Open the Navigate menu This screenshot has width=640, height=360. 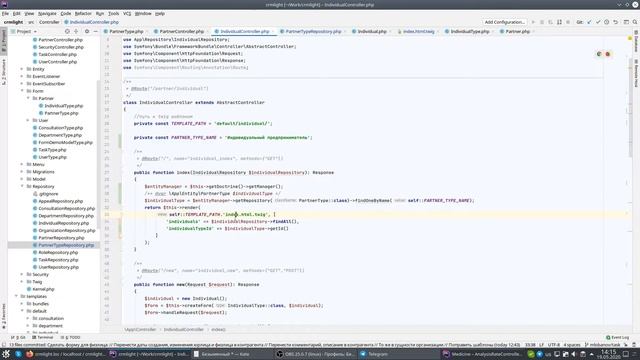(x=47, y=13)
